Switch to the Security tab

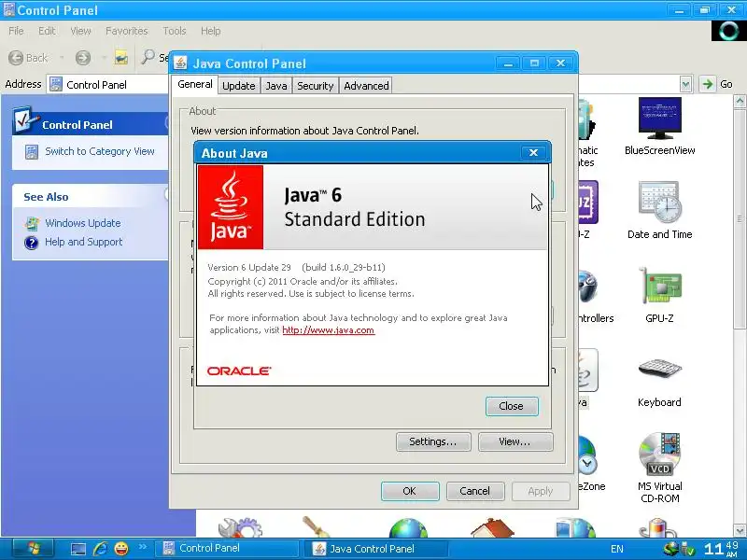click(316, 86)
